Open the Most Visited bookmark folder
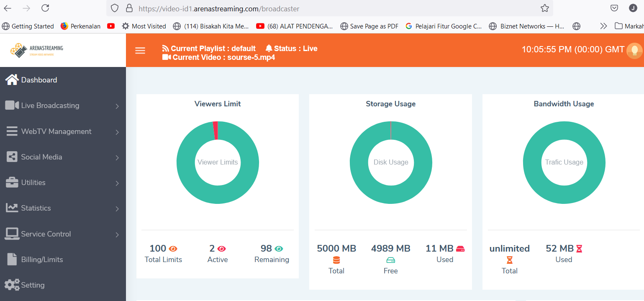Image resolution: width=644 pixels, height=301 pixels. [x=144, y=26]
